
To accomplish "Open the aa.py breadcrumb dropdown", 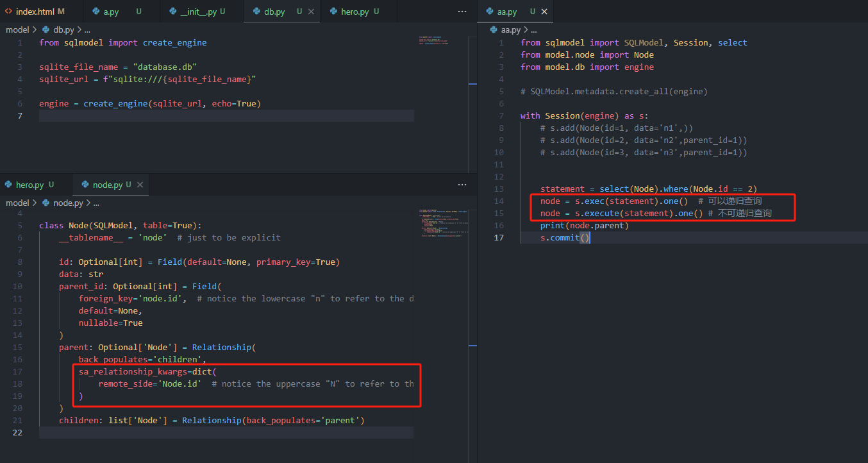I will (x=506, y=29).
